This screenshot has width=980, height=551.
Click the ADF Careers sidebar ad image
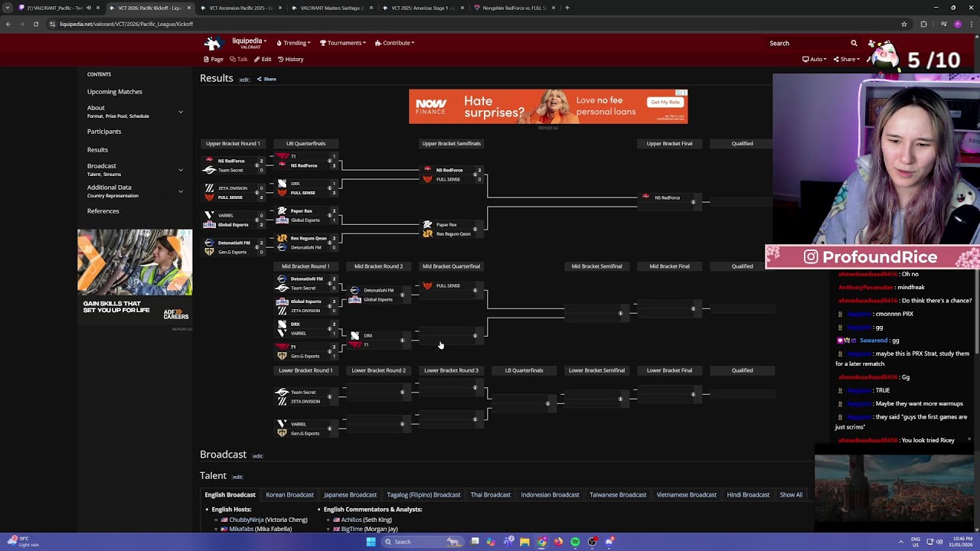(x=135, y=276)
